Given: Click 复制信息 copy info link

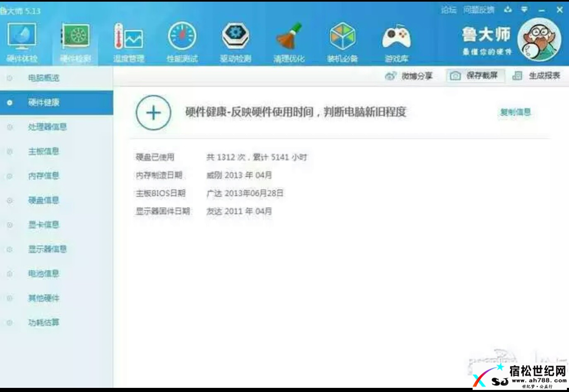Looking at the screenshot, I should 515,112.
